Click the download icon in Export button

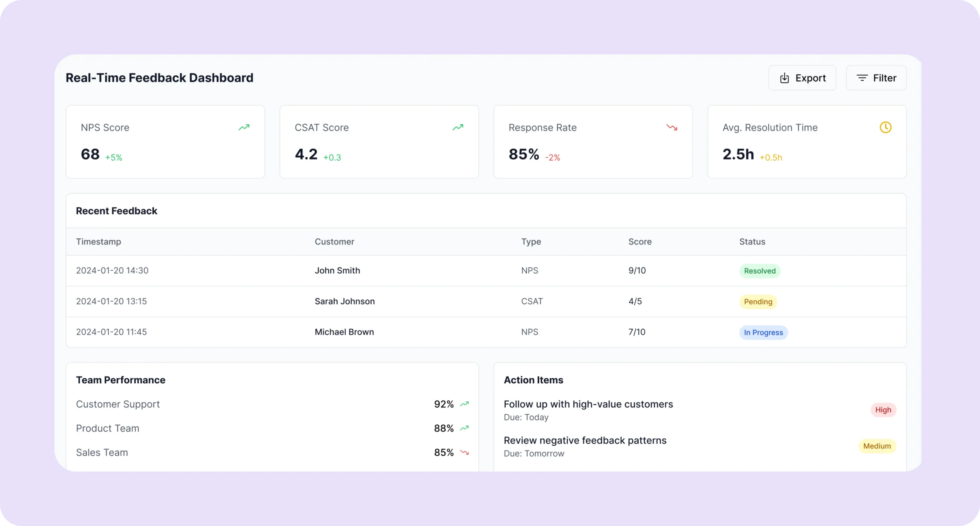tap(784, 78)
